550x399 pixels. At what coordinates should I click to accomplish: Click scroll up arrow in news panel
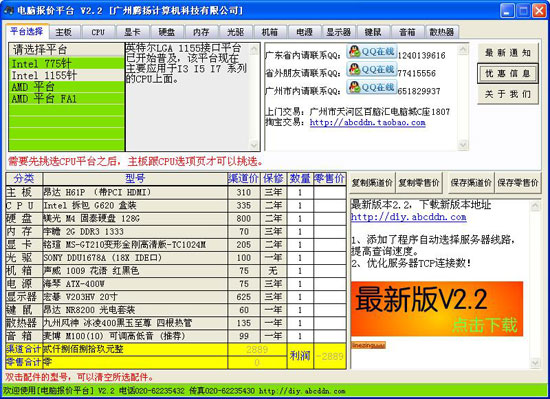(x=535, y=206)
